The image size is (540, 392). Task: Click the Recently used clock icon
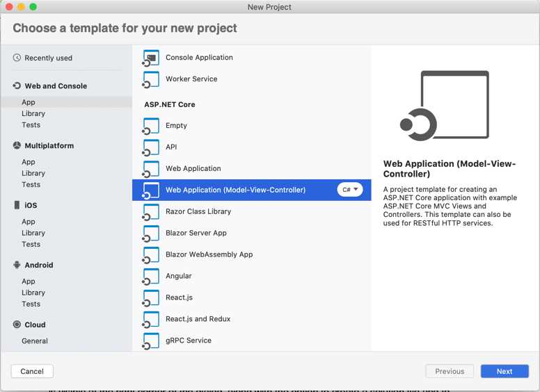(17, 58)
